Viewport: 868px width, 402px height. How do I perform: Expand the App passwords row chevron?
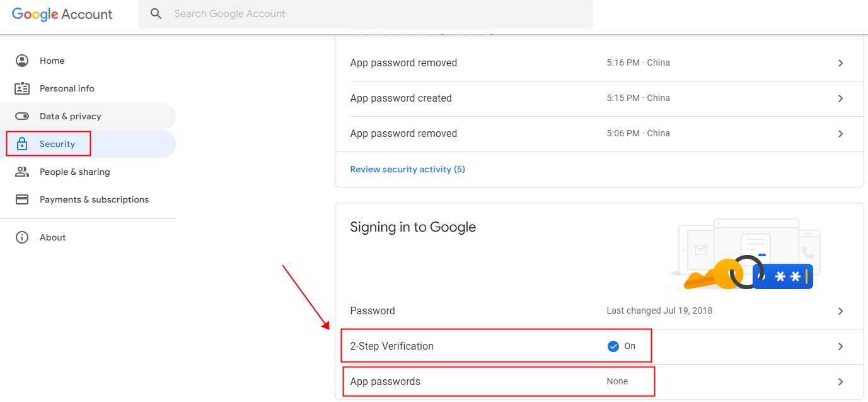coord(840,382)
